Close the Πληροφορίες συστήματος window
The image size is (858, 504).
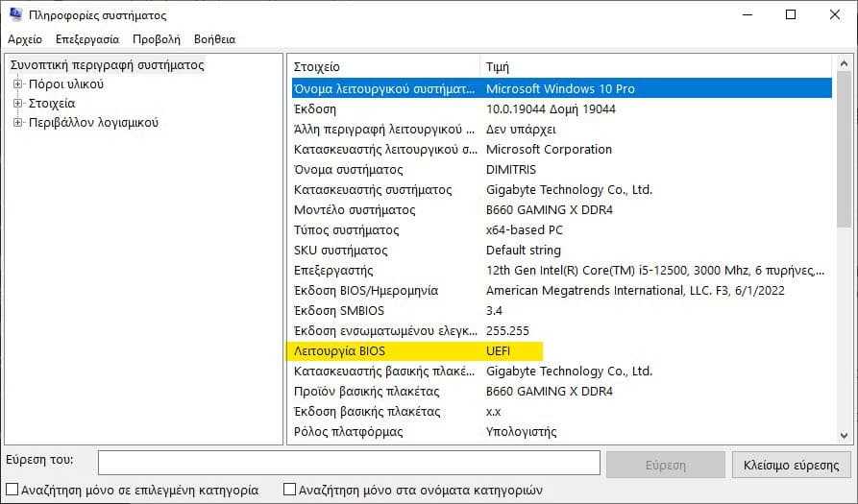pyautogui.click(x=835, y=14)
